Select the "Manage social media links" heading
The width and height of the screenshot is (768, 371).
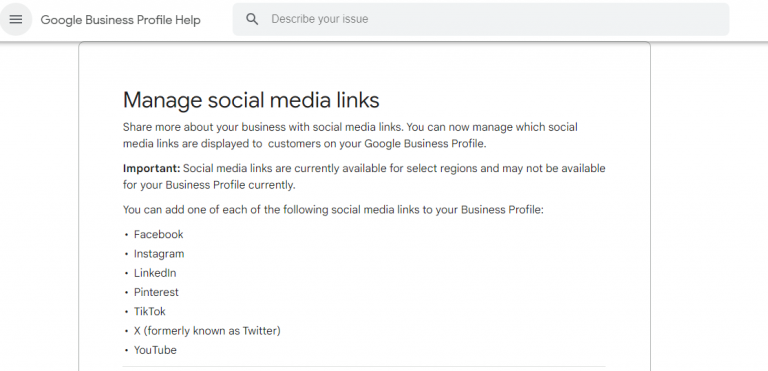point(251,100)
